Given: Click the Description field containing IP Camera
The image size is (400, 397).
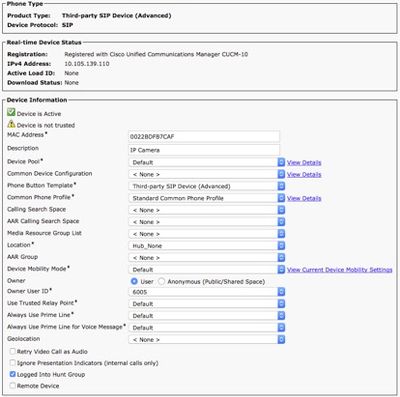Looking at the screenshot, I should point(204,150).
